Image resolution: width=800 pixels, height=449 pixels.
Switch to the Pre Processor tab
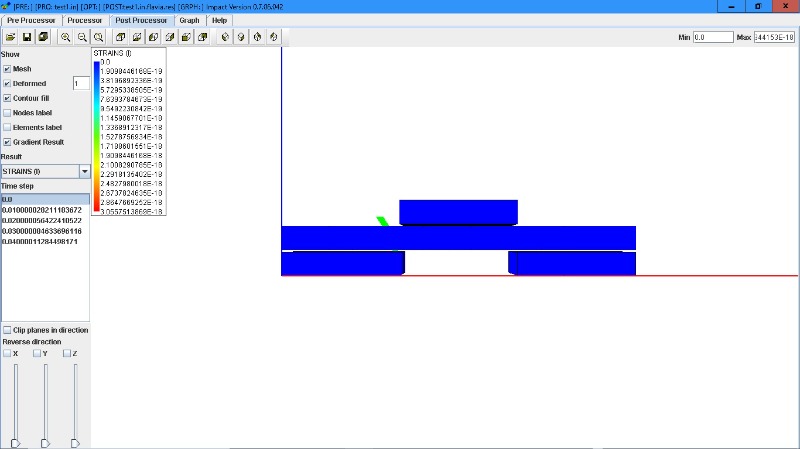[x=31, y=20]
